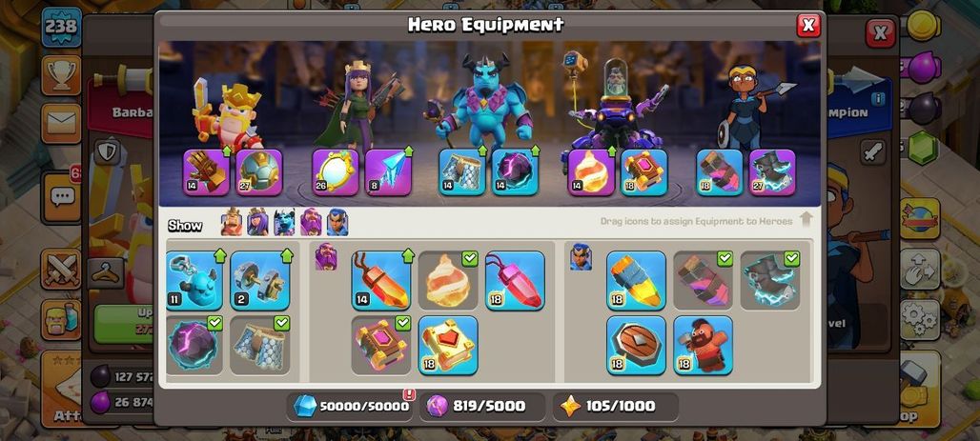Image resolution: width=980 pixels, height=441 pixels.
Task: Open the Starry Ore 105/1000 counter
Action: pos(615,407)
